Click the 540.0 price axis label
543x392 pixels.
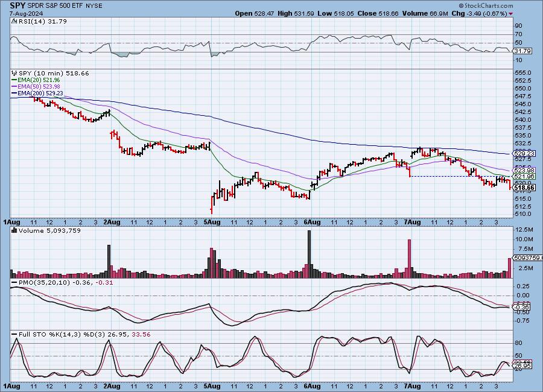coord(523,120)
